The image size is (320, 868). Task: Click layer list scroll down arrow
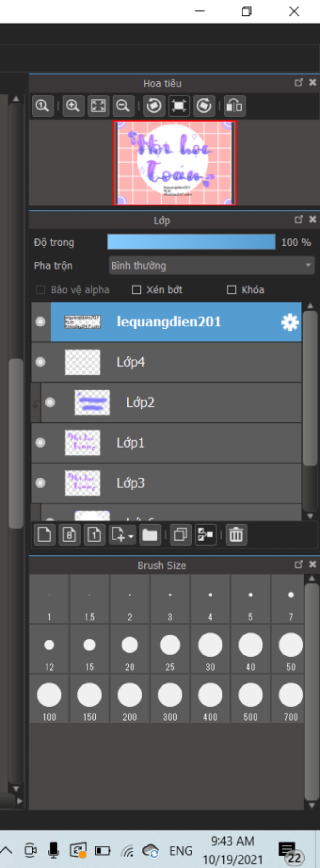click(311, 516)
